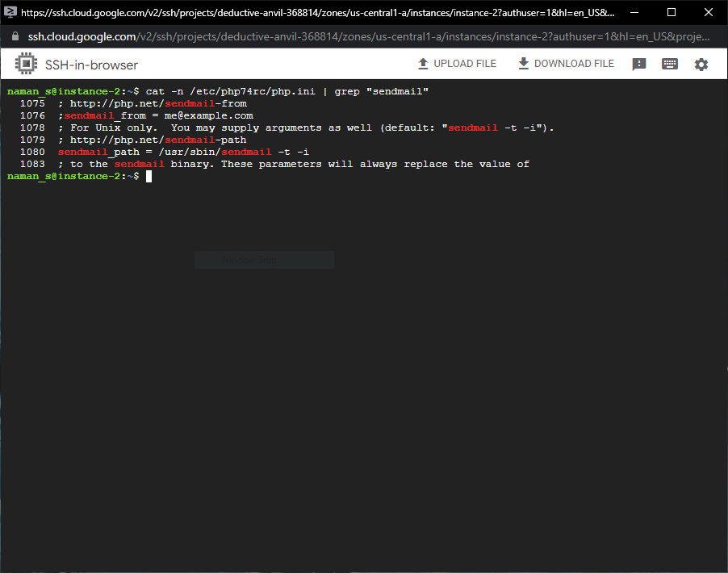Screen dimensions: 728x573
Task: Open the send feedback icon
Action: [639, 64]
